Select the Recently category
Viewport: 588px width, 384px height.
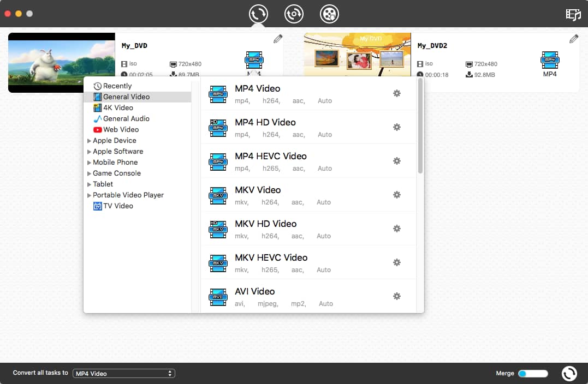(x=116, y=86)
